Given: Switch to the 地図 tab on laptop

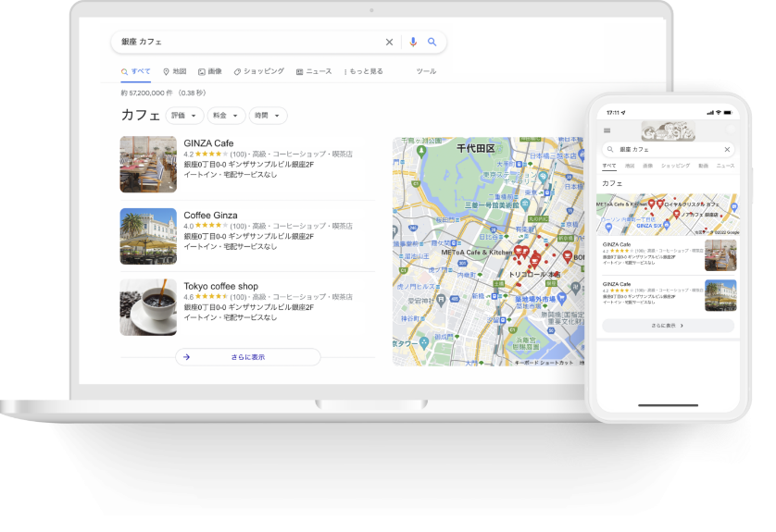Looking at the screenshot, I should (x=175, y=71).
